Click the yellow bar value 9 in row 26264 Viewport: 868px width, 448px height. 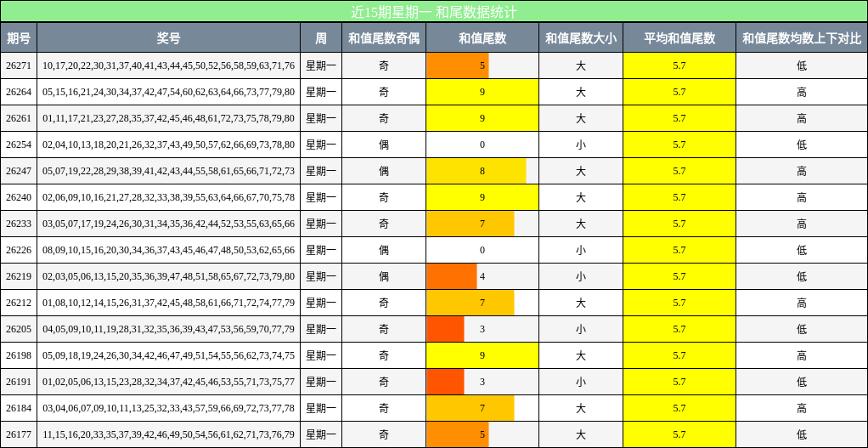482,92
